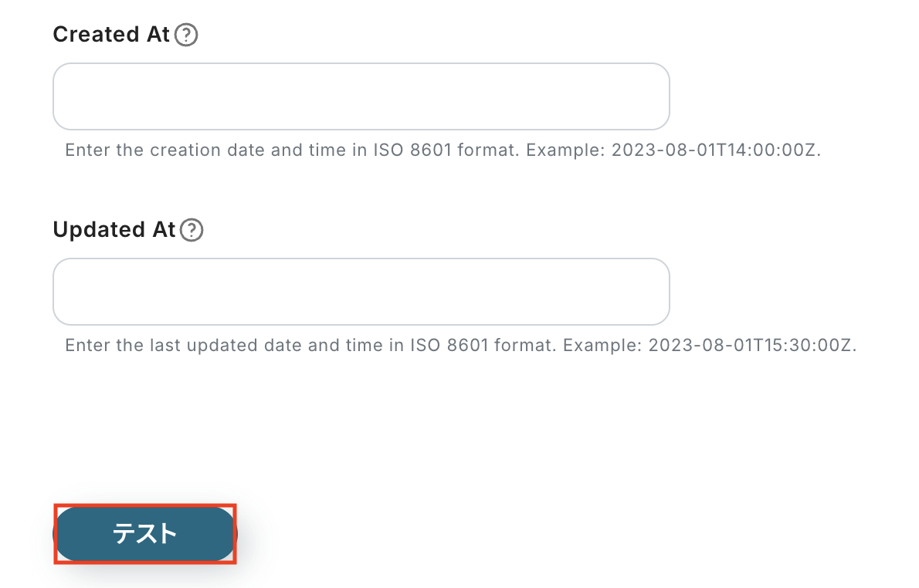Run the test with the teal テスト button
919x588 pixels.
pyautogui.click(x=145, y=534)
